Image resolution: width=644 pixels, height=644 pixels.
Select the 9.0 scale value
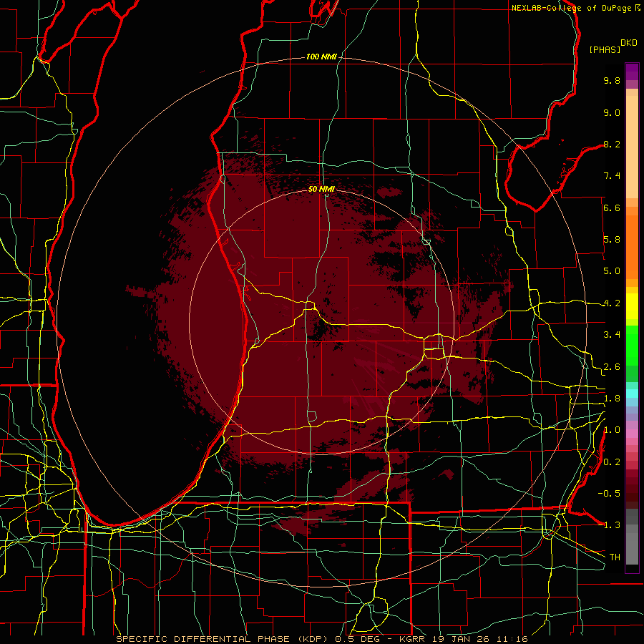pyautogui.click(x=612, y=112)
